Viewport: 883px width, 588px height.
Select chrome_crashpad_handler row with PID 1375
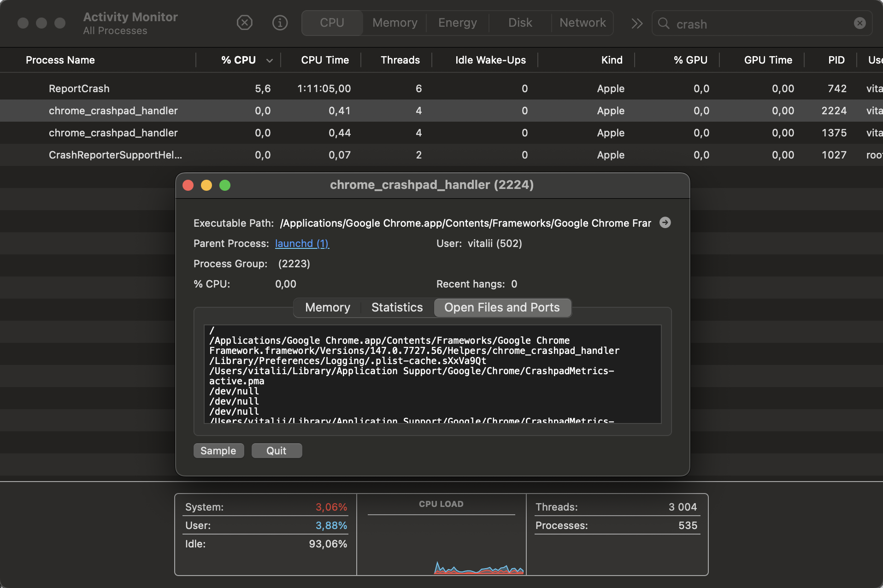441,133
